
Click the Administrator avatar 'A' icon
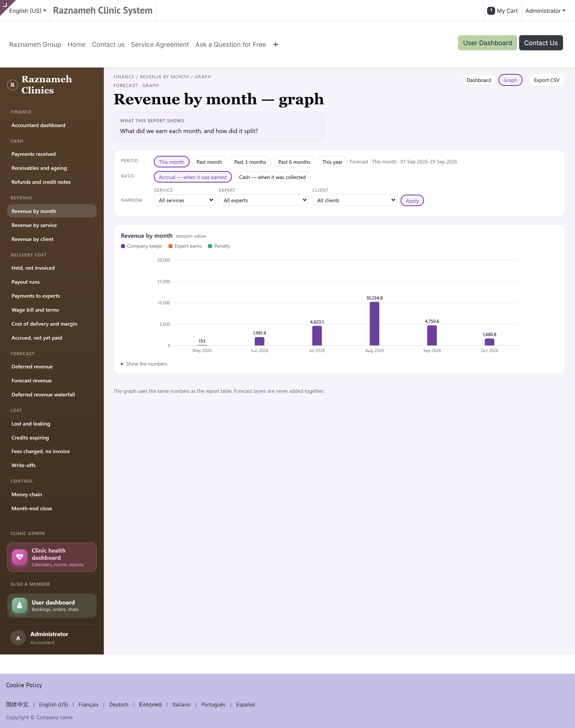[x=18, y=638]
